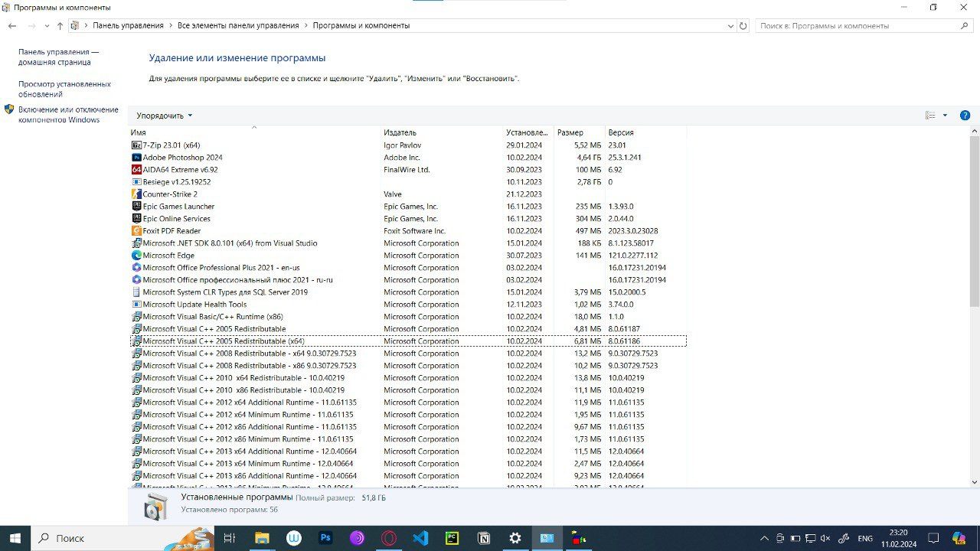The height and width of the screenshot is (551, 980).
Task: Open Visual Studio Code from the taskbar
Action: pos(420,538)
